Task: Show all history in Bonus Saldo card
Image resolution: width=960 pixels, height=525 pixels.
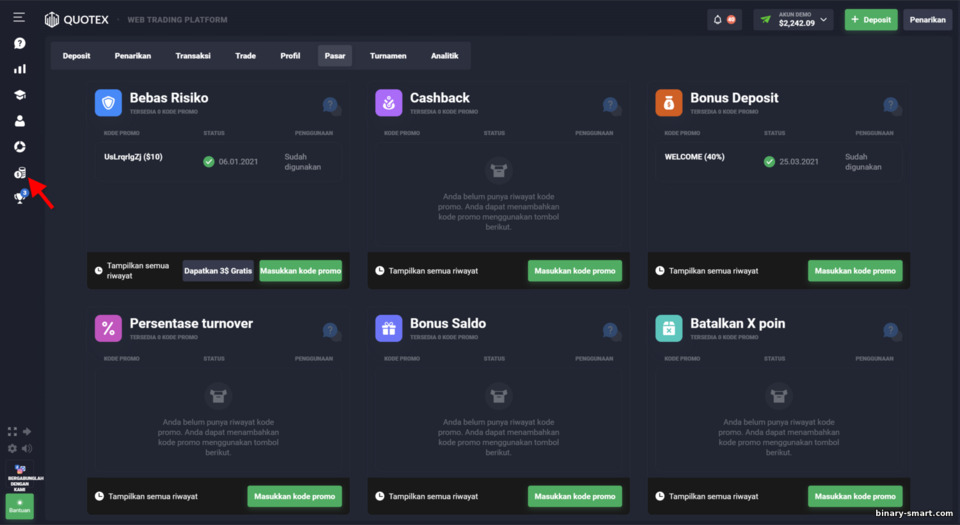Action: [x=427, y=496]
